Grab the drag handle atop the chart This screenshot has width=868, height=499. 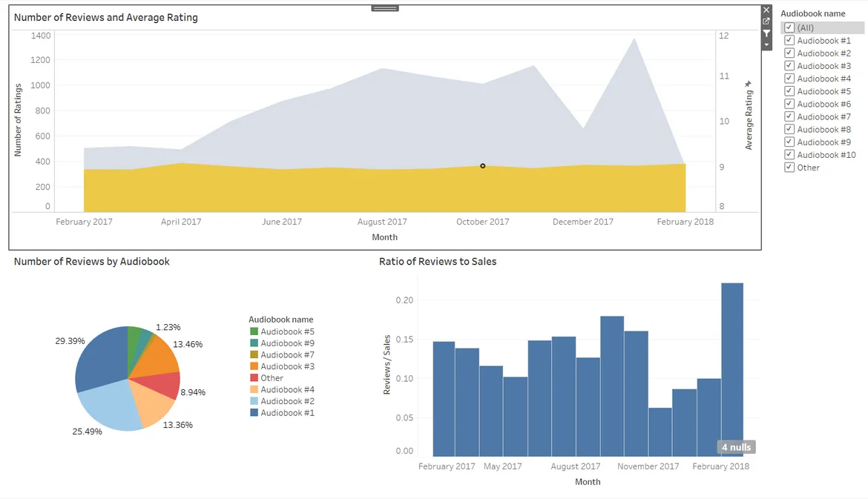point(385,8)
